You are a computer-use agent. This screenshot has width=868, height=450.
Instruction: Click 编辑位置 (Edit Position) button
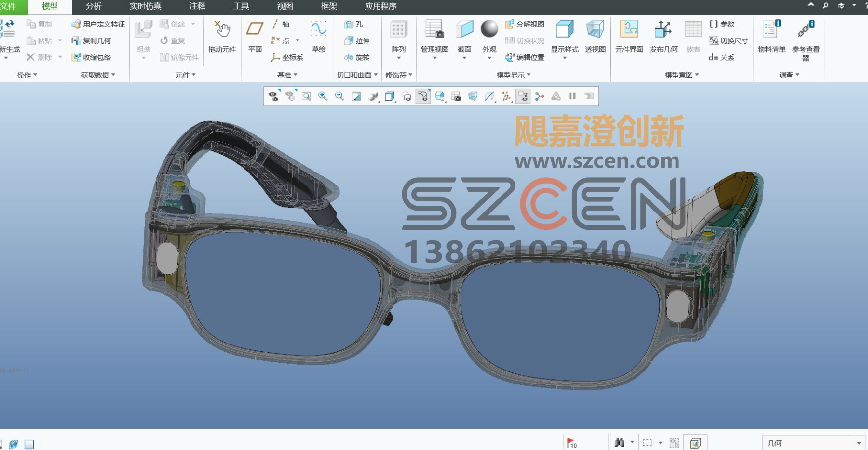click(525, 57)
